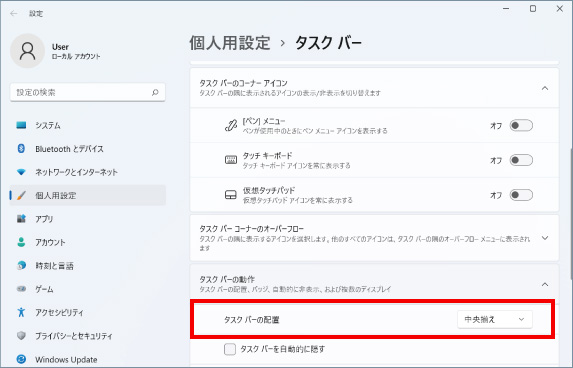Viewport: 573px width, 368px height.
Task: Click the アプリ icon in sidebar
Action: tap(21, 219)
